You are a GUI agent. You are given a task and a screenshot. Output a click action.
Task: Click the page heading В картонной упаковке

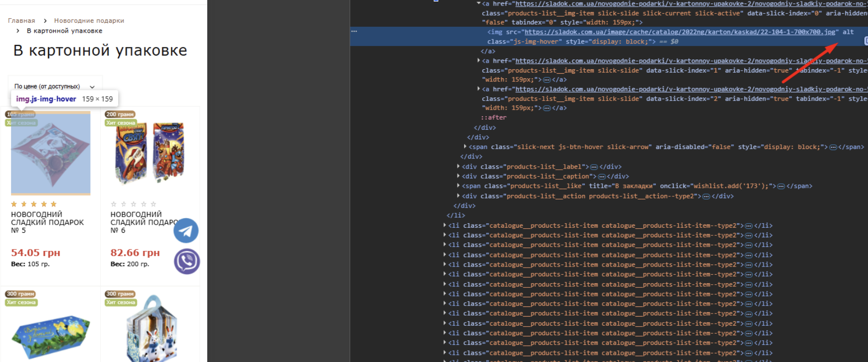click(100, 50)
